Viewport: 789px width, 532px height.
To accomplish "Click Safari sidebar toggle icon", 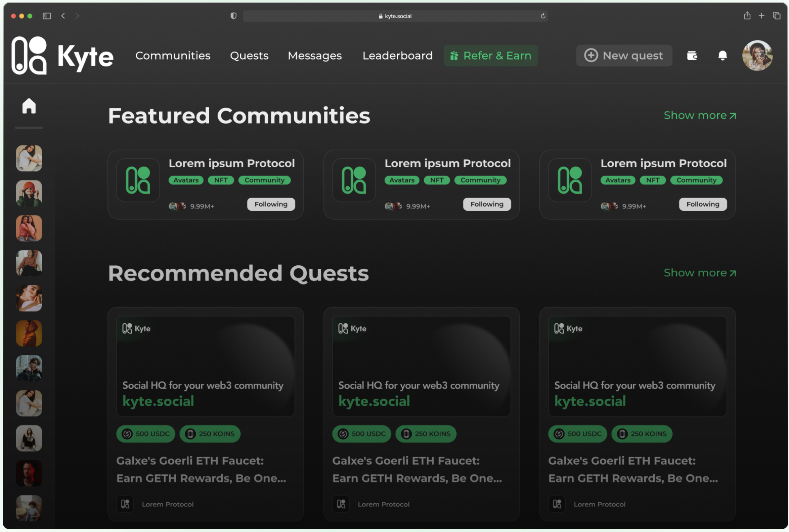I will coord(47,16).
